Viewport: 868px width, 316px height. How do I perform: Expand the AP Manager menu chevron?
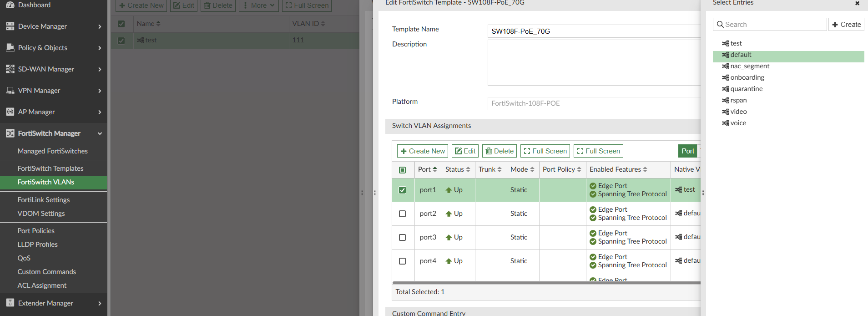pyautogui.click(x=100, y=112)
